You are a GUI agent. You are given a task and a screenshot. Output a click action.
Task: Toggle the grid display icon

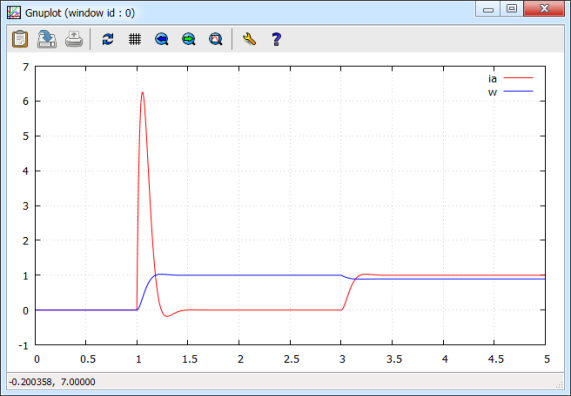coord(135,39)
